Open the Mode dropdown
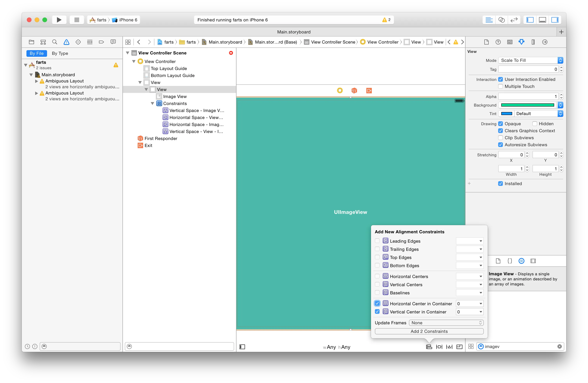This screenshot has width=588, height=383. pos(531,60)
